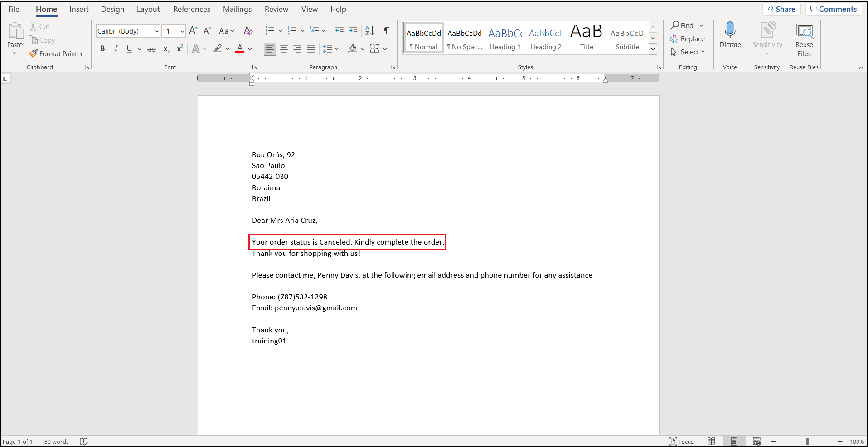Click the Share button
The height and width of the screenshot is (447, 868).
[781, 9]
